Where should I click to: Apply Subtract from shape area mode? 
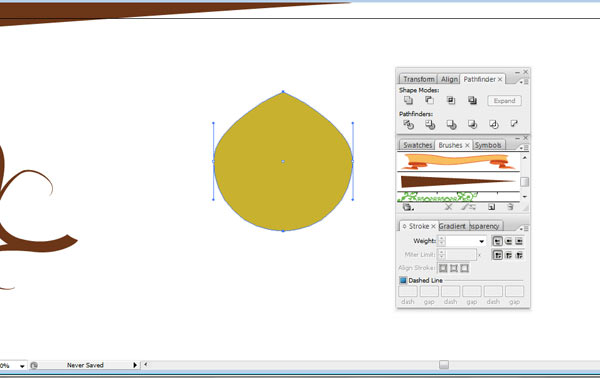tap(429, 101)
